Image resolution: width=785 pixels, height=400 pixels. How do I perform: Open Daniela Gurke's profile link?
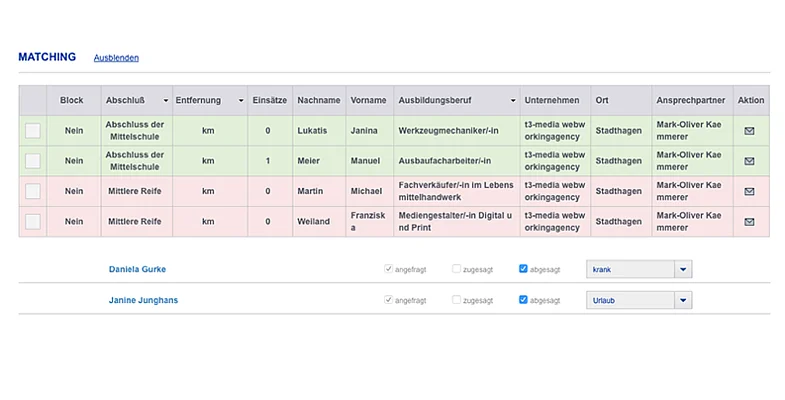(139, 269)
